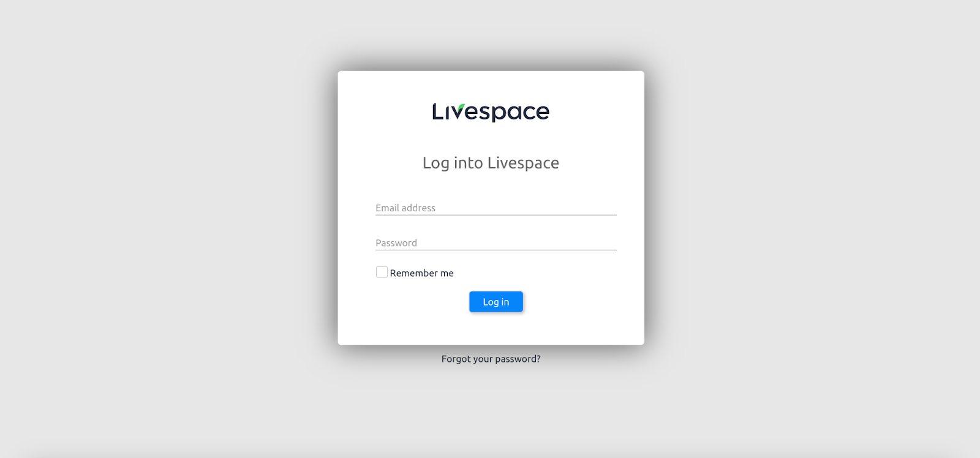
Task: Focus the Password input field
Action: coord(496,242)
